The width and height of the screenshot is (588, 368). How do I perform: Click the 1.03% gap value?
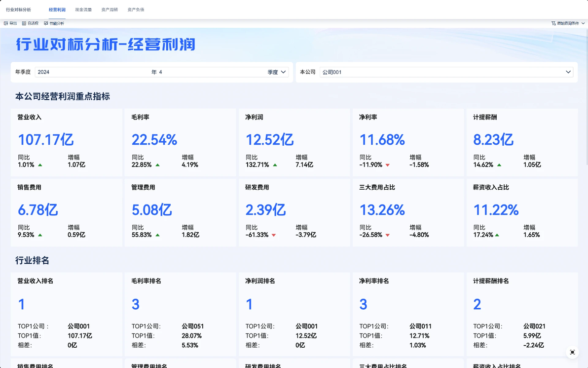coord(417,345)
